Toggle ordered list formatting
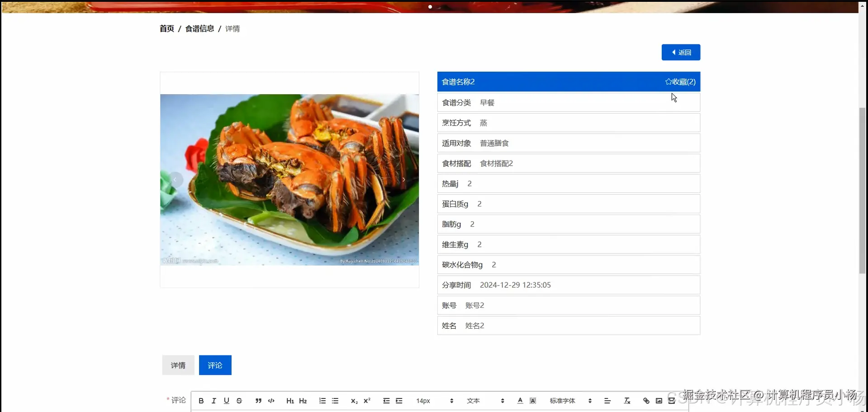This screenshot has height=412, width=868. coord(322,401)
